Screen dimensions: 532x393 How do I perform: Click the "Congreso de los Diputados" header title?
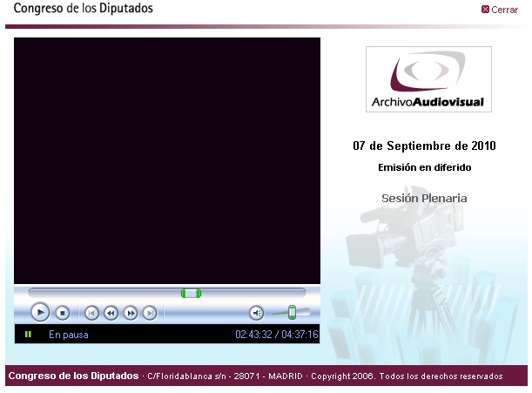tap(83, 8)
